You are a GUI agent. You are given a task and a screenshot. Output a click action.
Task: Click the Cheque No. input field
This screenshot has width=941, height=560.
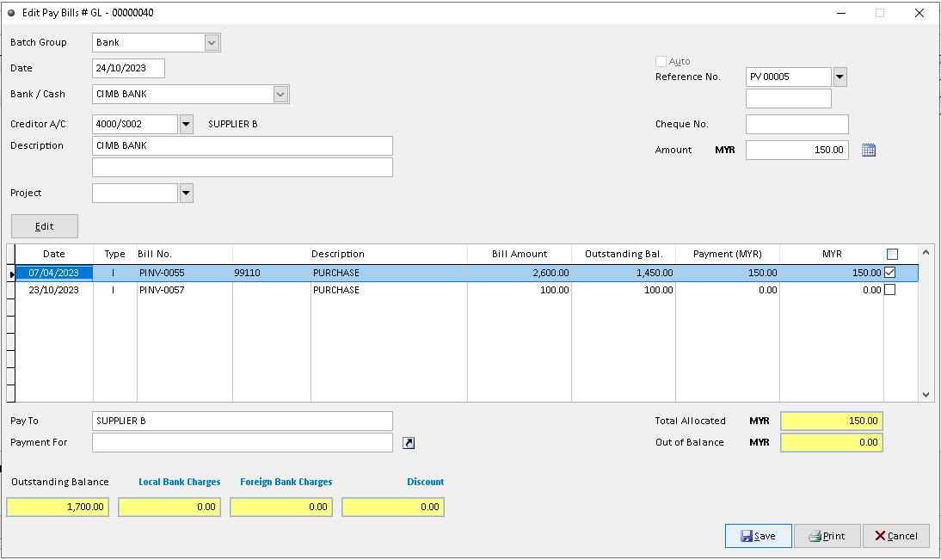(x=797, y=124)
